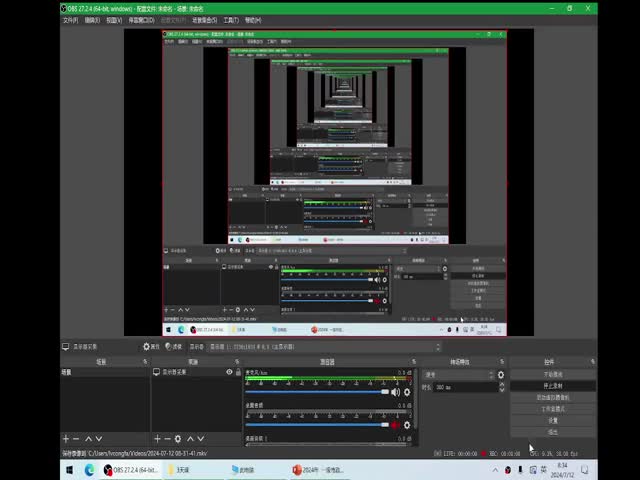Toggle visibility eye of display capture source
The image size is (640, 480).
coord(229,372)
